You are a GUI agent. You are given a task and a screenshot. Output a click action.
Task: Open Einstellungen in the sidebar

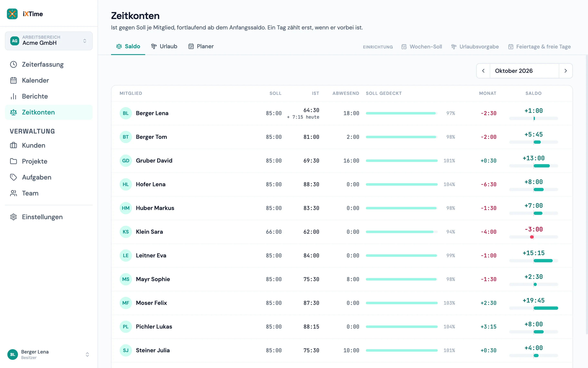click(49, 217)
